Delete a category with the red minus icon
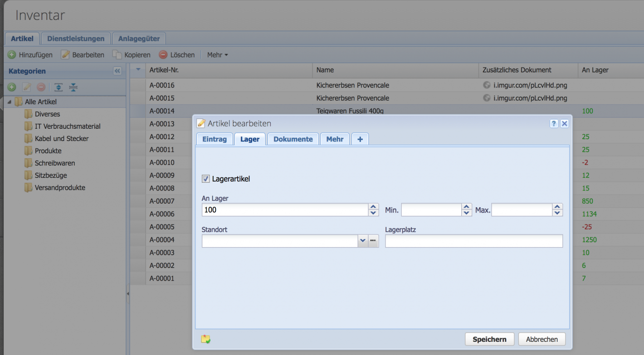 point(40,87)
